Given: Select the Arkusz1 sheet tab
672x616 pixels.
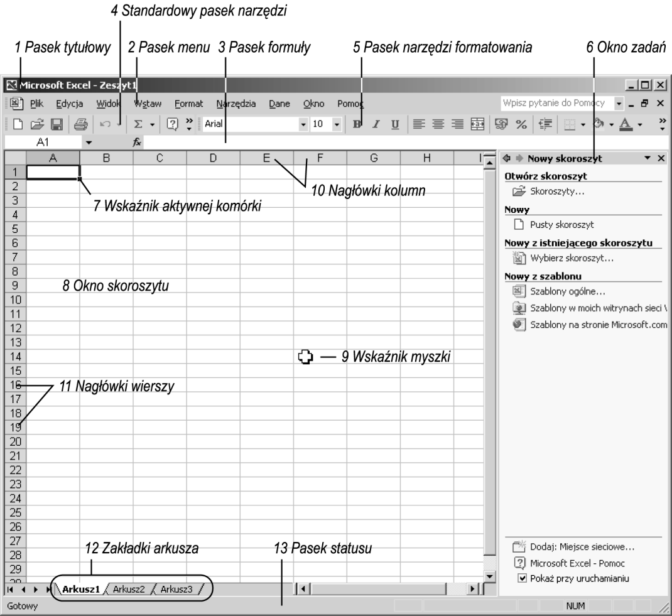Looking at the screenshot, I should [x=81, y=590].
